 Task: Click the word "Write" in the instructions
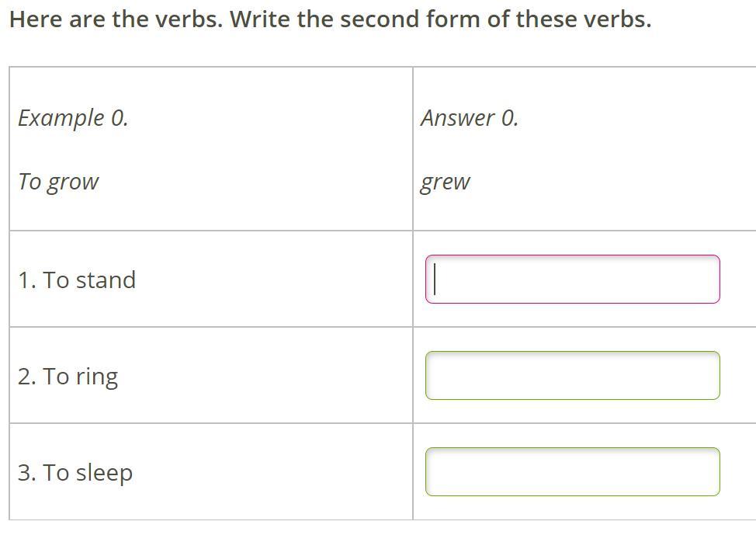[x=261, y=19]
